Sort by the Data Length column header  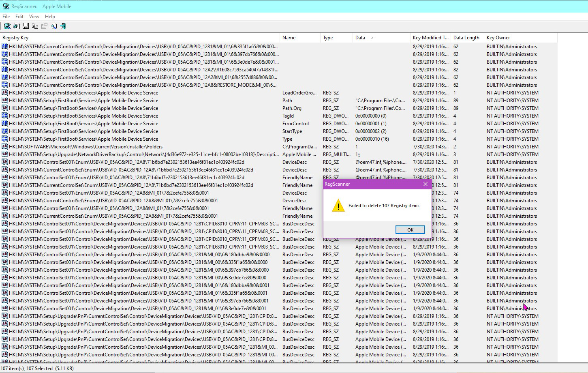467,38
